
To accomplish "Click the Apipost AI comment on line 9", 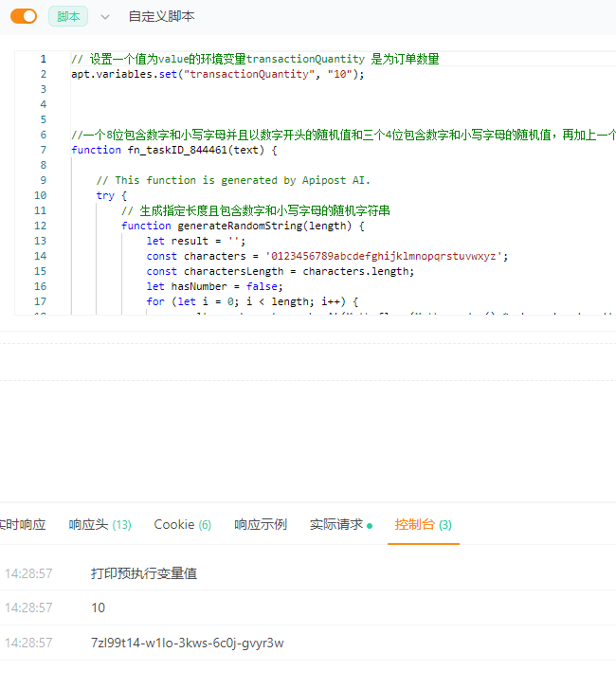I will [233, 181].
